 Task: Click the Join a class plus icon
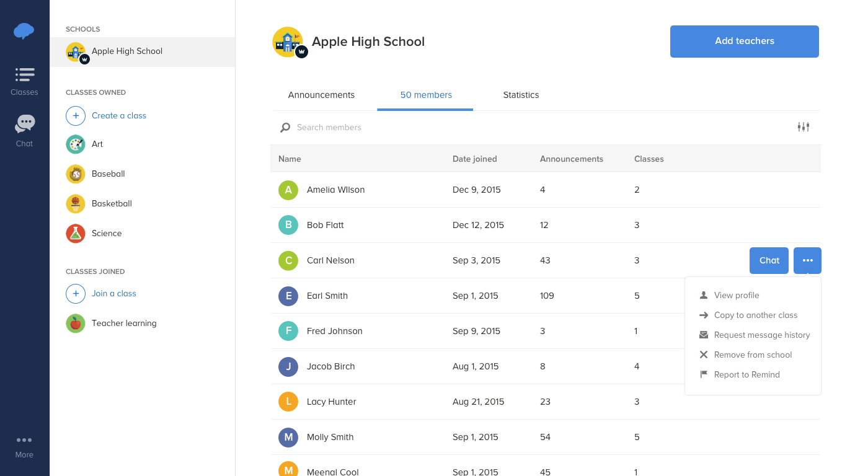coord(76,293)
